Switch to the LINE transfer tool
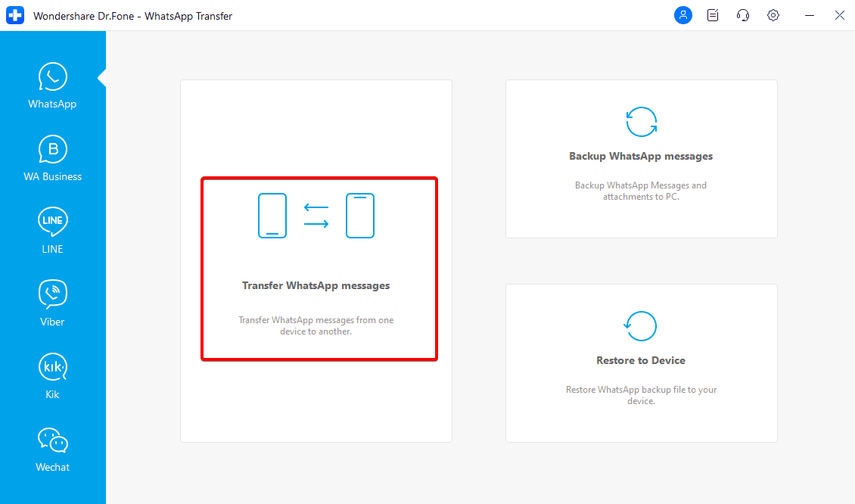This screenshot has width=855, height=504. 52,229
